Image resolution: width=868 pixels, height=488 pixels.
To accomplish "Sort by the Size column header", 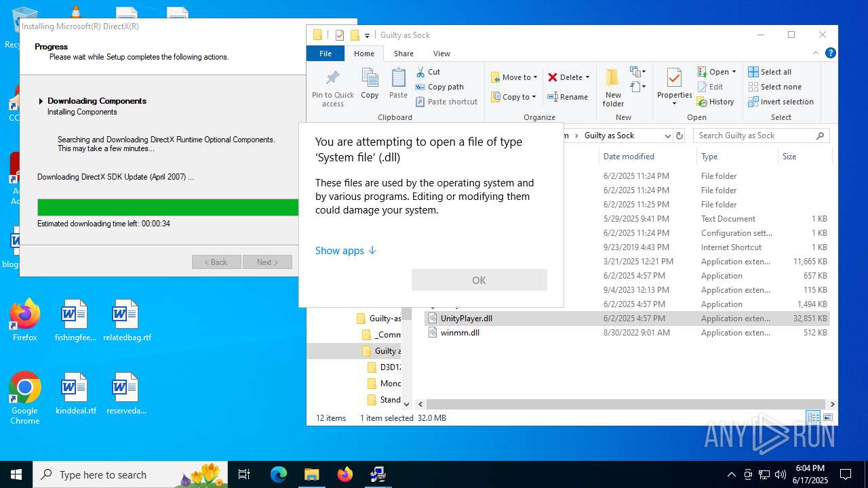I will [804, 157].
